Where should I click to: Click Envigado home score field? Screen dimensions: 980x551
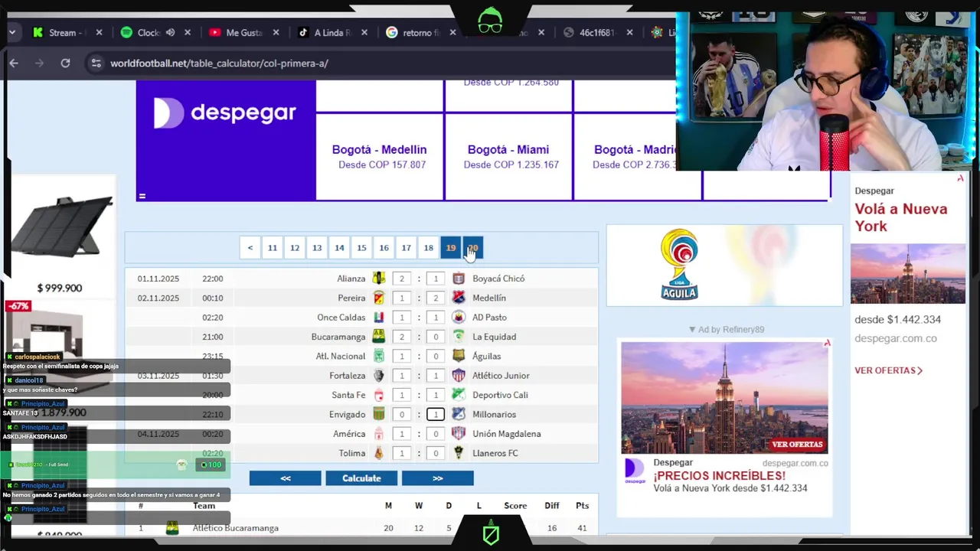(x=402, y=414)
